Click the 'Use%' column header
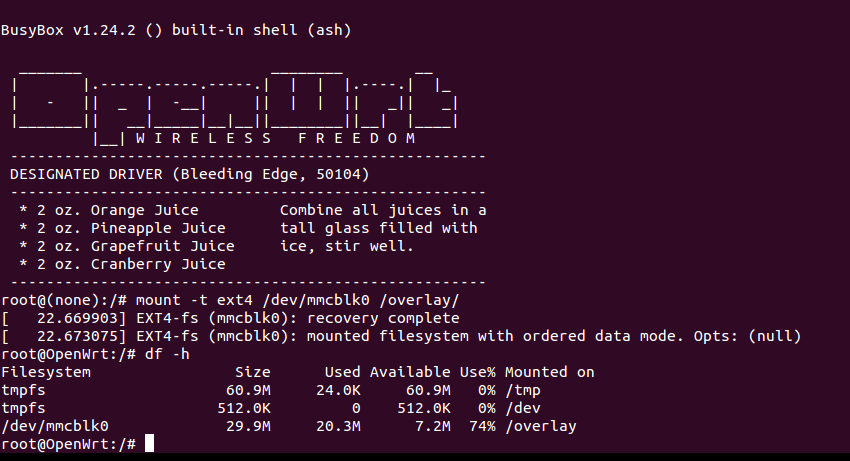The width and height of the screenshot is (850, 461). [478, 373]
